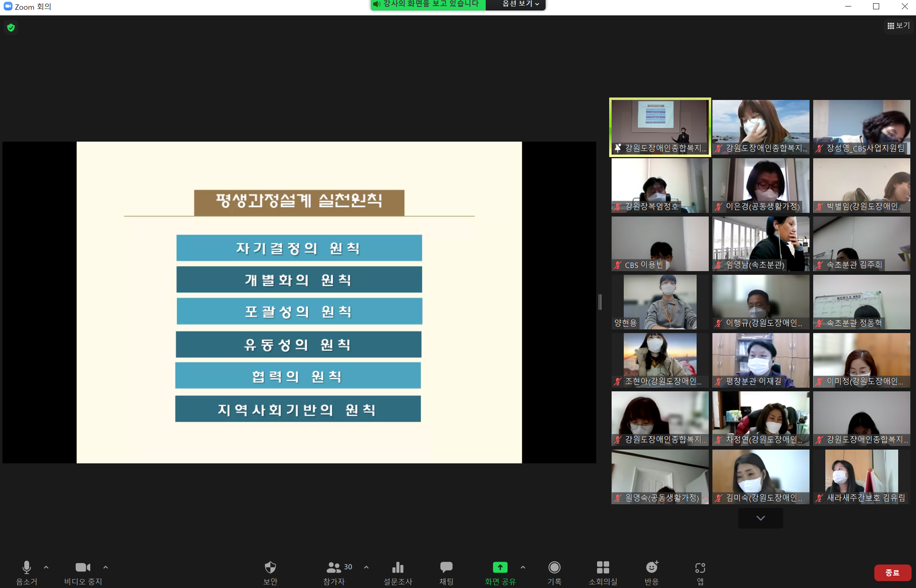
Task: Click muted mic icon on 임영남 tile
Action: tap(718, 265)
